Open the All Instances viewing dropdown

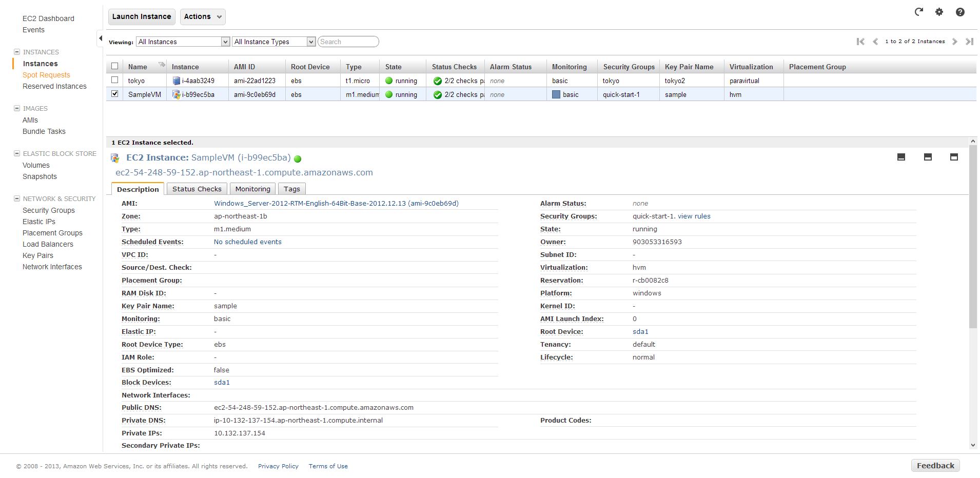click(183, 42)
